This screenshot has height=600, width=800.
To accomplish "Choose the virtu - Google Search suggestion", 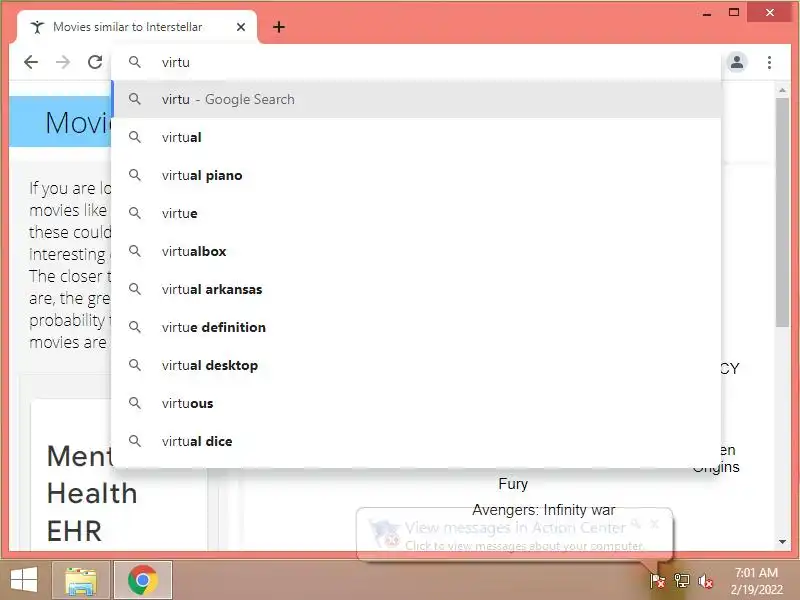I will click(x=416, y=99).
